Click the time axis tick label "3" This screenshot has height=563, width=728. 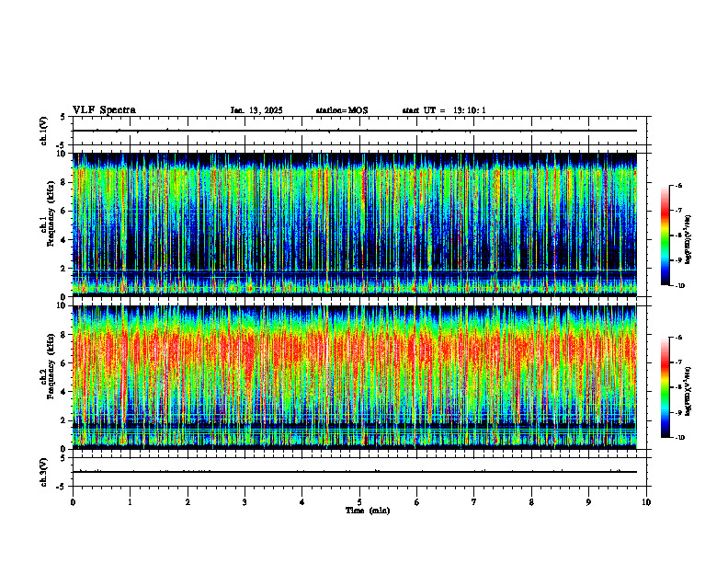[x=245, y=502]
